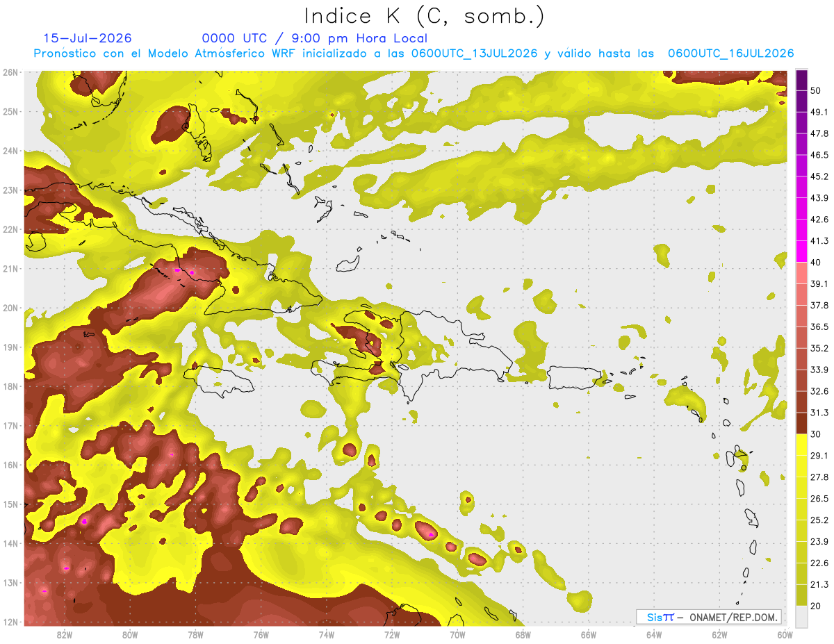Select the latitude label "19N"

pyautogui.click(x=10, y=347)
